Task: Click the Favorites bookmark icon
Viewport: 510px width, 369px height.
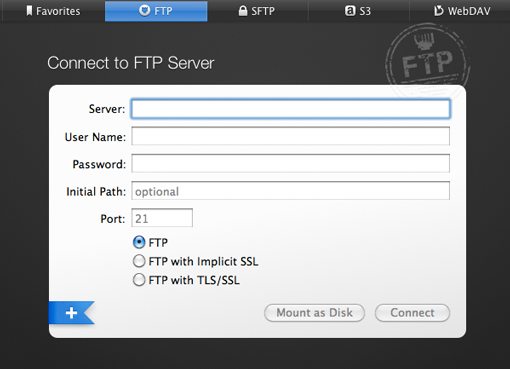Action: click(x=29, y=11)
